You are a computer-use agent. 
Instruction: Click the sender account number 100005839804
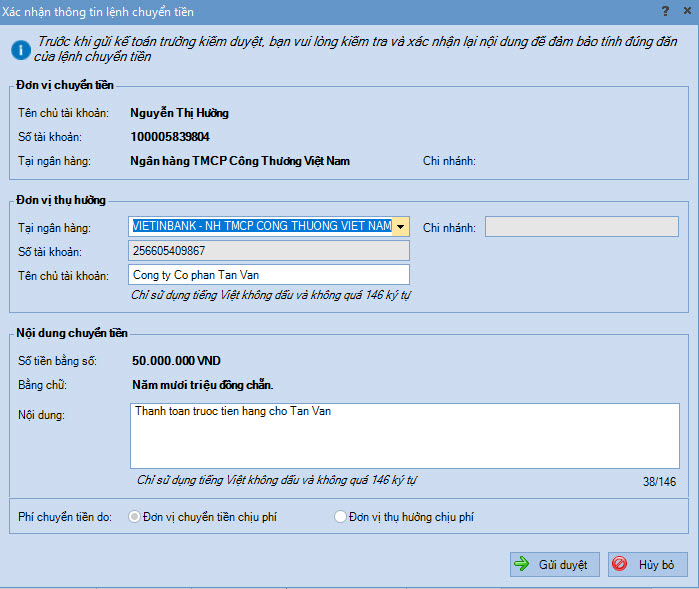(x=170, y=137)
